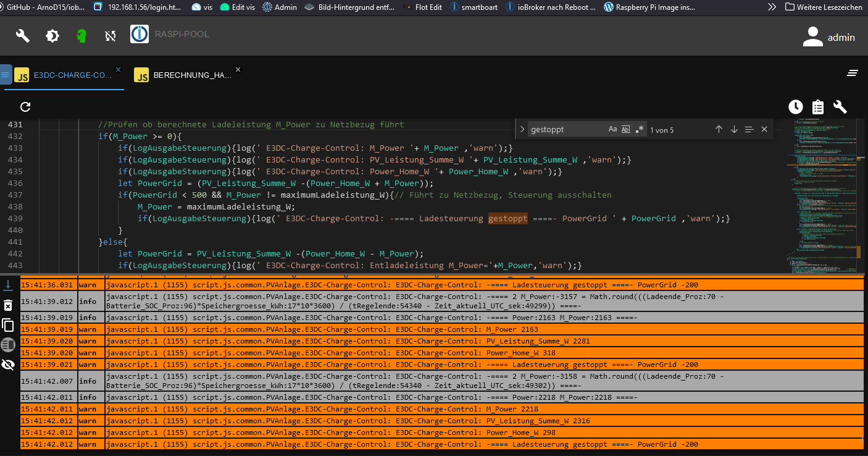Go to previous match arrow
Image resolution: width=868 pixels, height=456 pixels.
coord(719,130)
